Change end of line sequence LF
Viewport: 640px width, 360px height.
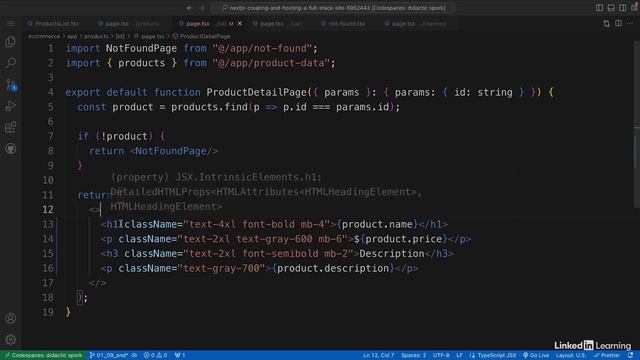459,356
